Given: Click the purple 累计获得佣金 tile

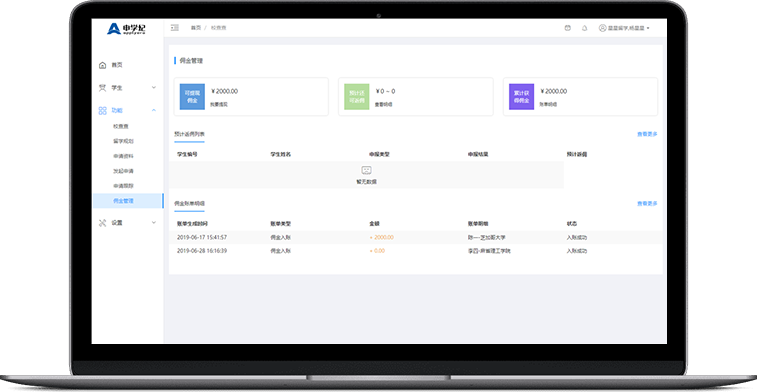Looking at the screenshot, I should 521,97.
